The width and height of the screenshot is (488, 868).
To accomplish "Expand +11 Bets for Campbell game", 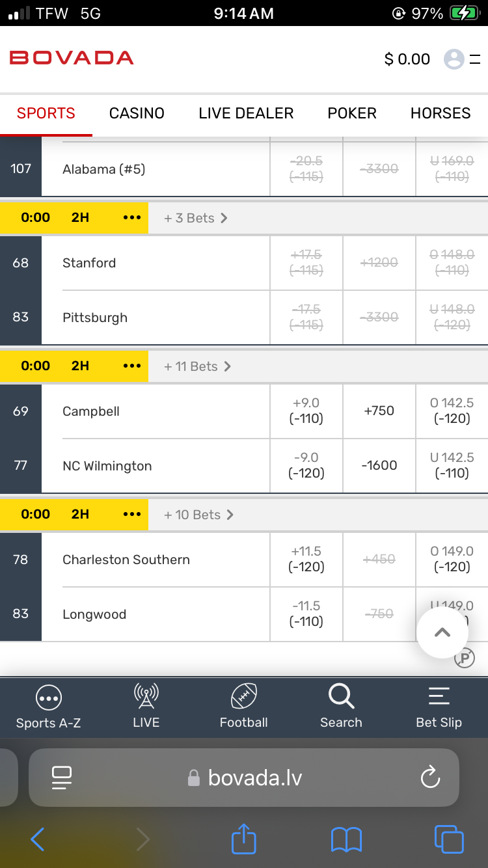I will point(197,366).
